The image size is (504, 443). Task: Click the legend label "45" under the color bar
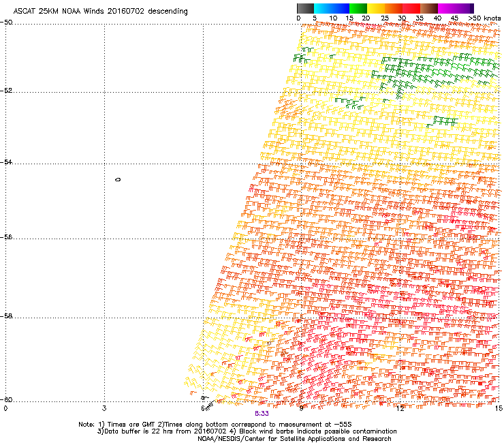point(454,18)
